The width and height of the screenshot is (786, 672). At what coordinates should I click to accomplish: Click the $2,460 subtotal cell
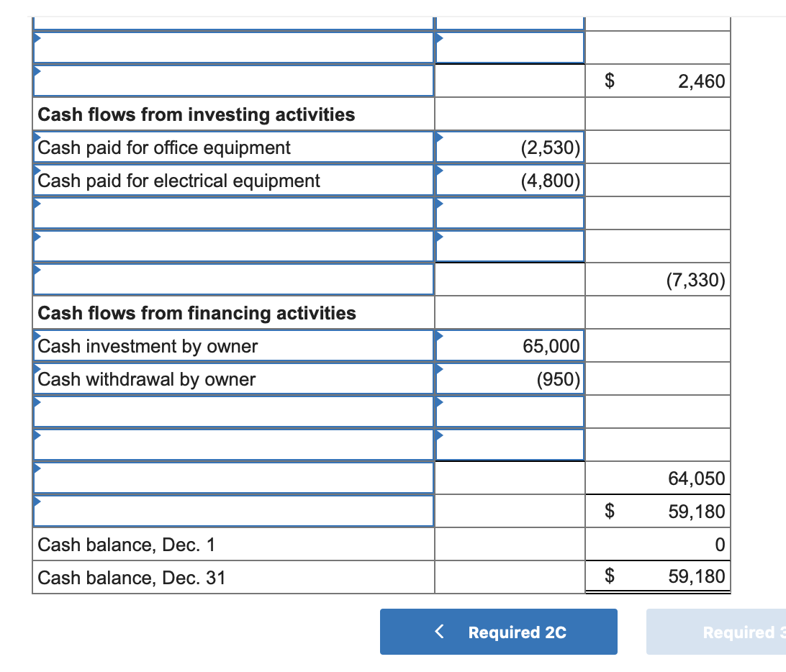pyautogui.click(x=657, y=81)
